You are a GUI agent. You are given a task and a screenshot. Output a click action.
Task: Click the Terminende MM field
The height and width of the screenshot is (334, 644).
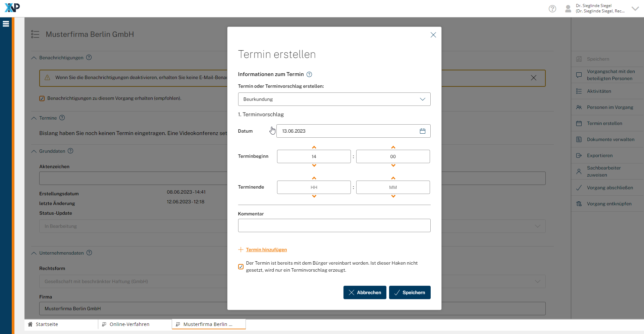(393, 187)
